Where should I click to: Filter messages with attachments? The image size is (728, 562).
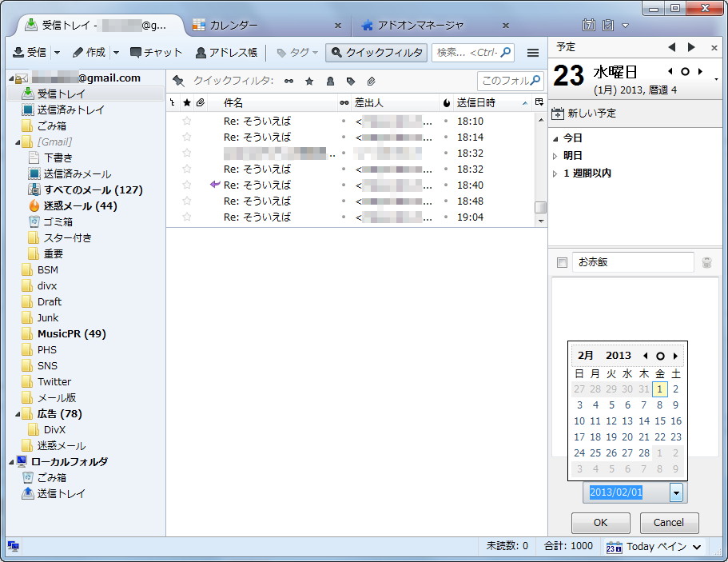[371, 78]
